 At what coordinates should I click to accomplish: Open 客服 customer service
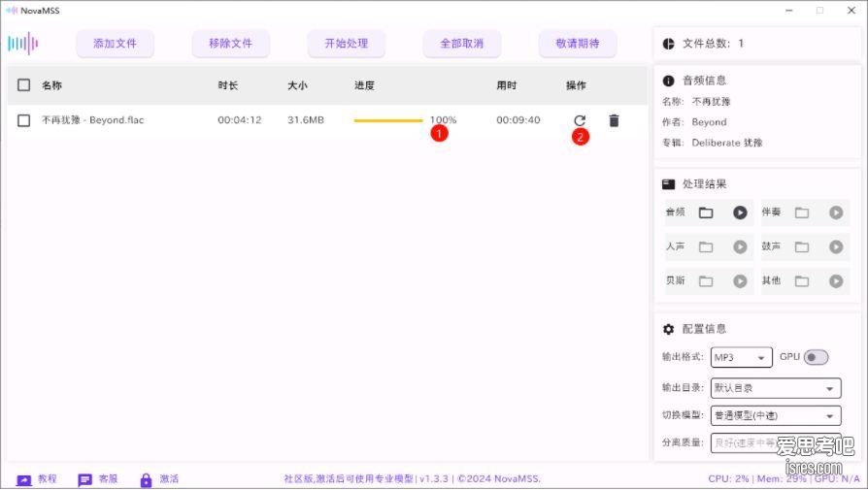pos(109,479)
